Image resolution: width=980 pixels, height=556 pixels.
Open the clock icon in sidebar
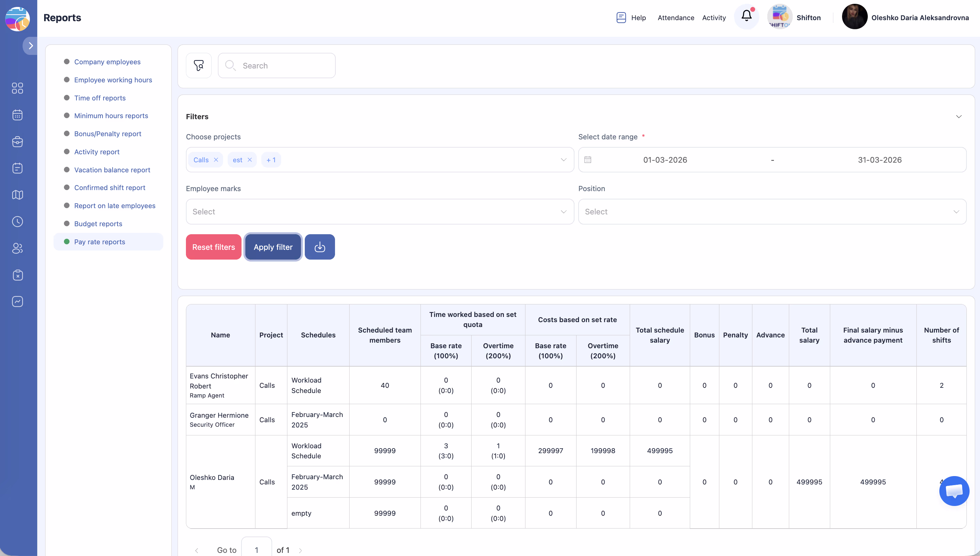coord(18,221)
